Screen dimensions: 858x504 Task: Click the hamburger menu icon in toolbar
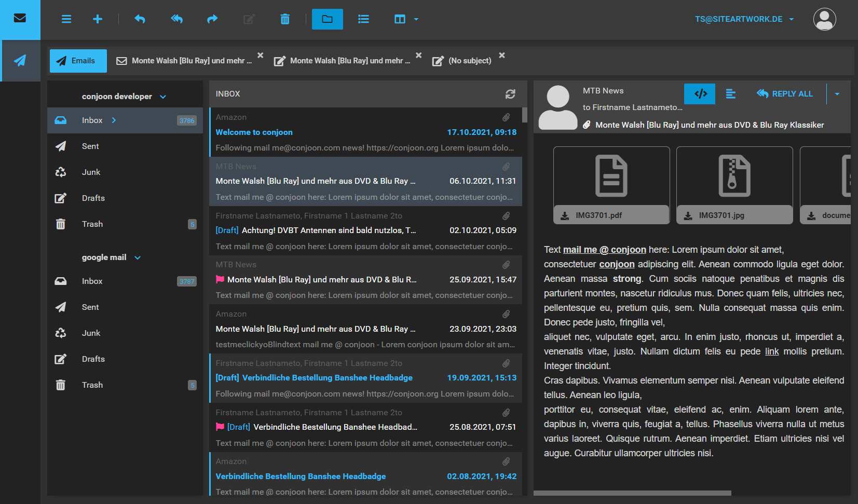tap(66, 19)
